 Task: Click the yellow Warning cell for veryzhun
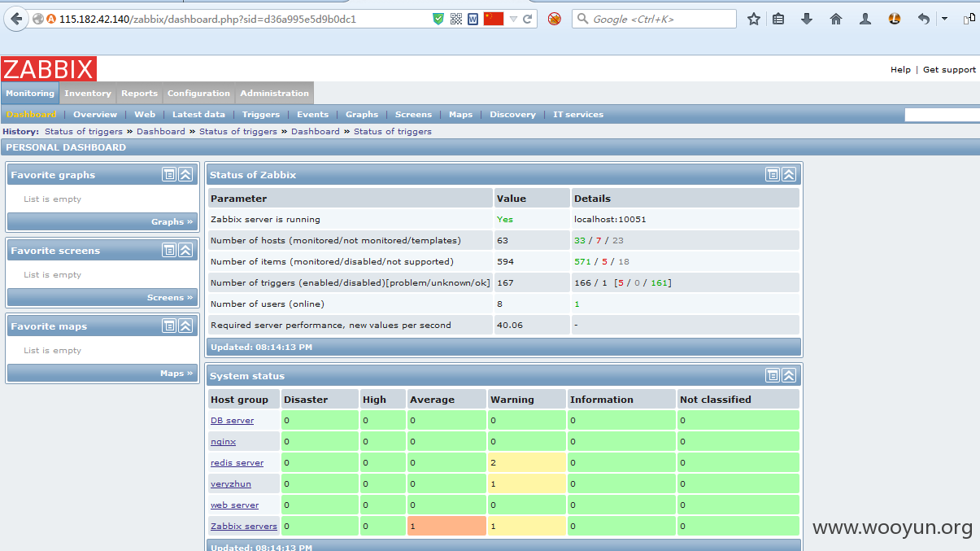(x=526, y=483)
